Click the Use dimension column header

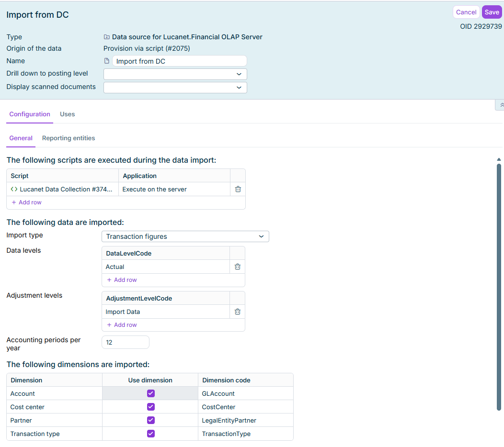tap(150, 380)
